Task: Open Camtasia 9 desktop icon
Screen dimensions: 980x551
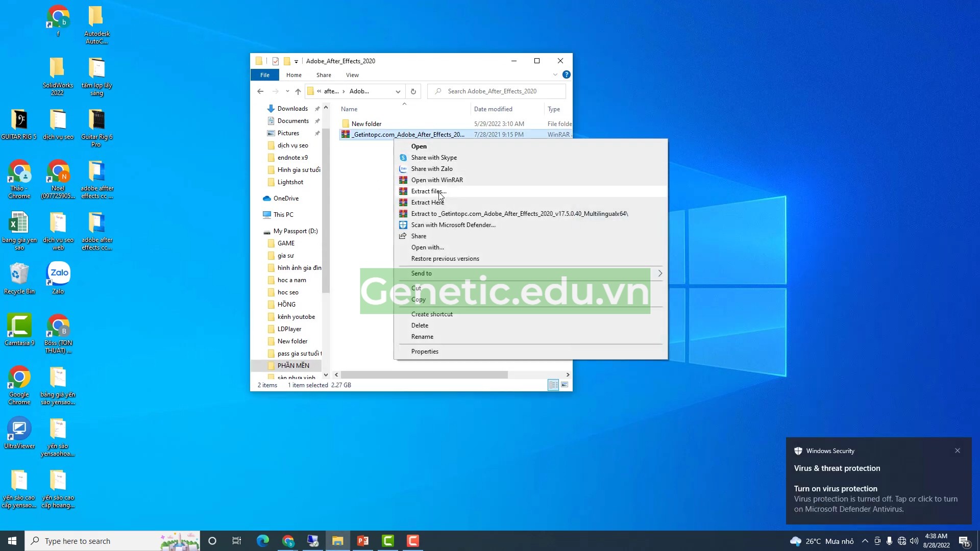Action: pyautogui.click(x=19, y=330)
